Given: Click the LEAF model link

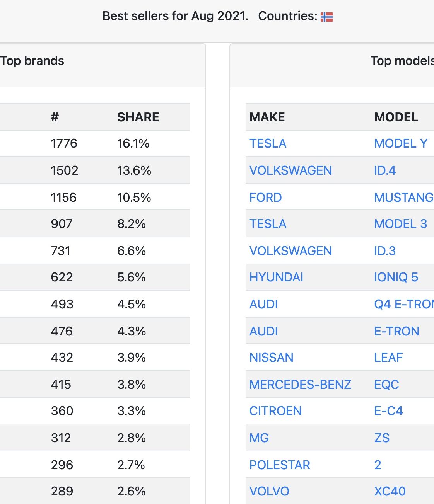Looking at the screenshot, I should (x=388, y=358).
